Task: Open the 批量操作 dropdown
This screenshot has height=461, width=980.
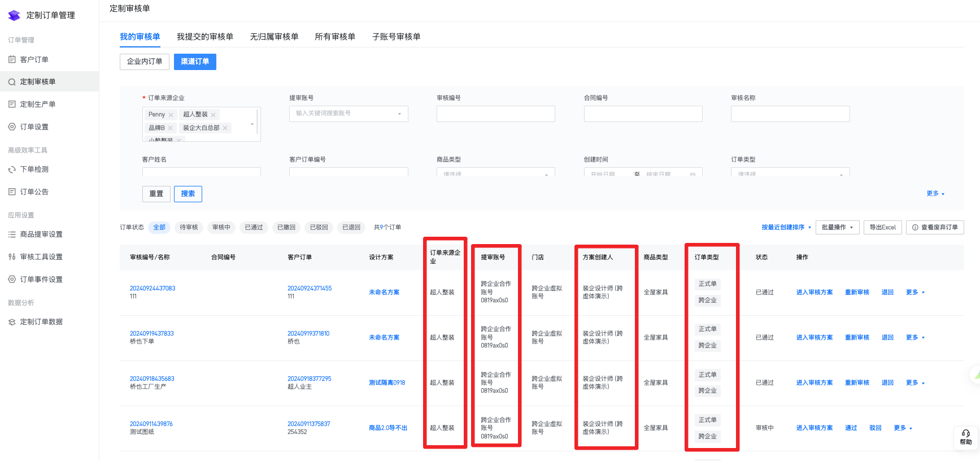Action: (837, 227)
